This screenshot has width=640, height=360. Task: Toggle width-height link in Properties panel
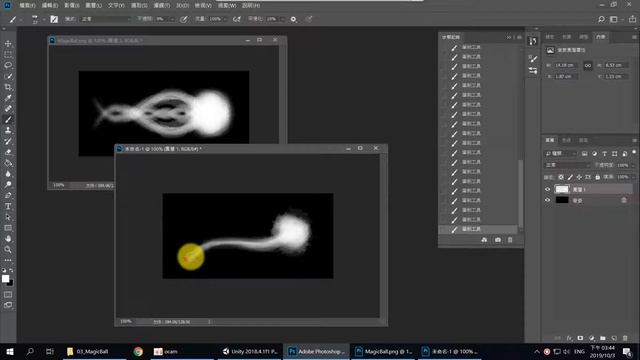(x=587, y=65)
